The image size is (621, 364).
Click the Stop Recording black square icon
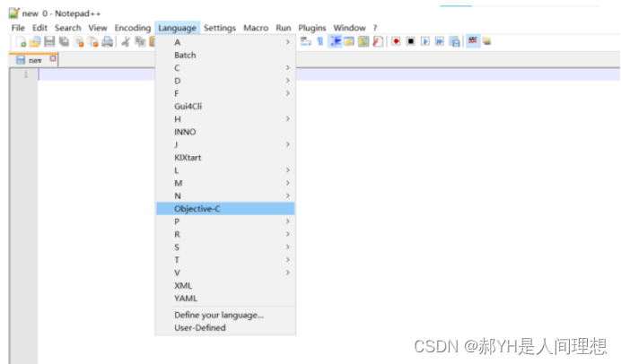[x=411, y=41]
